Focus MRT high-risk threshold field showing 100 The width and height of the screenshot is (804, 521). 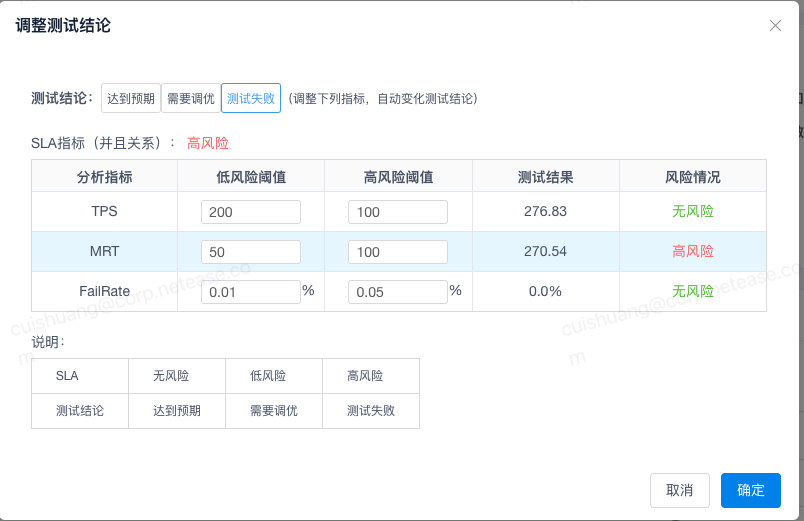397,252
